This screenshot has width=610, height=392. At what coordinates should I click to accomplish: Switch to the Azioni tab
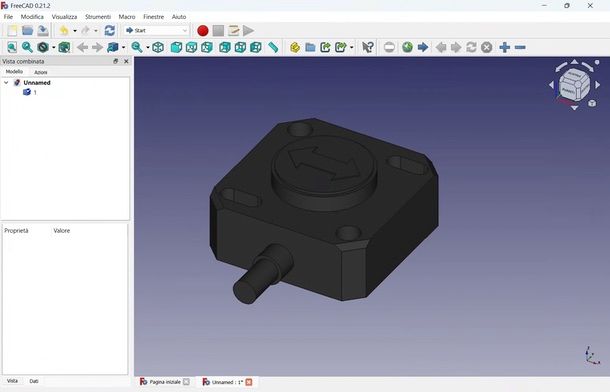point(40,72)
